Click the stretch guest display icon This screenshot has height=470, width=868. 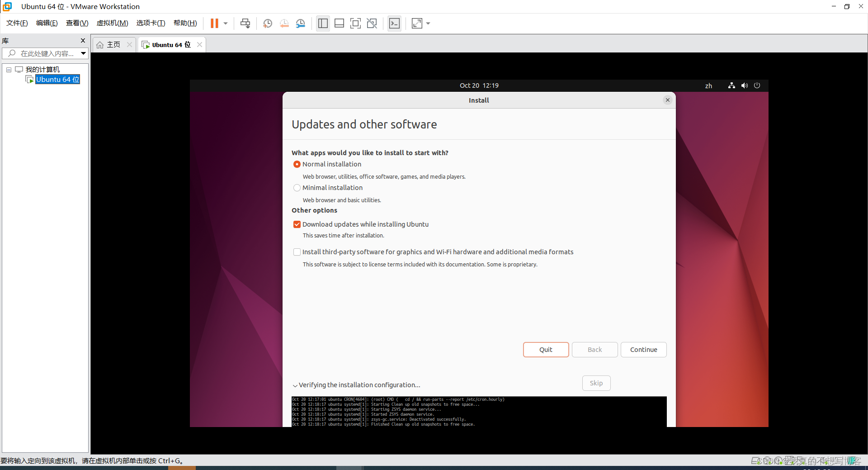[x=417, y=24]
